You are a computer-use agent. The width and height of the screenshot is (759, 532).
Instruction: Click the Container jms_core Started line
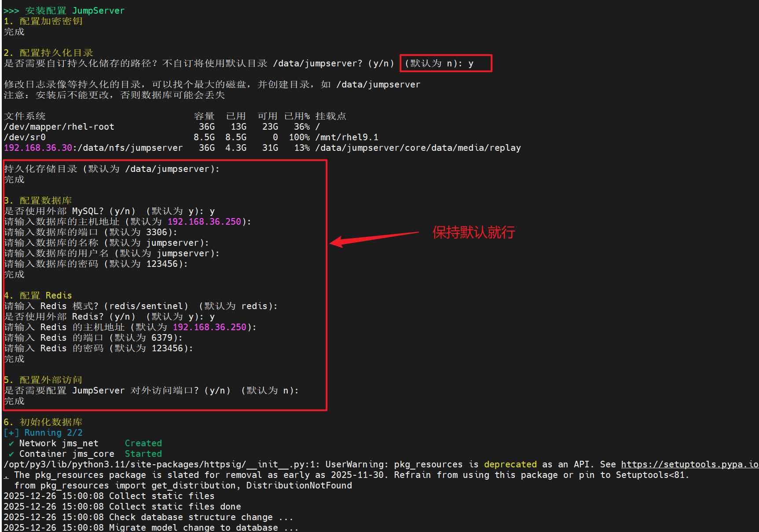(x=86, y=454)
